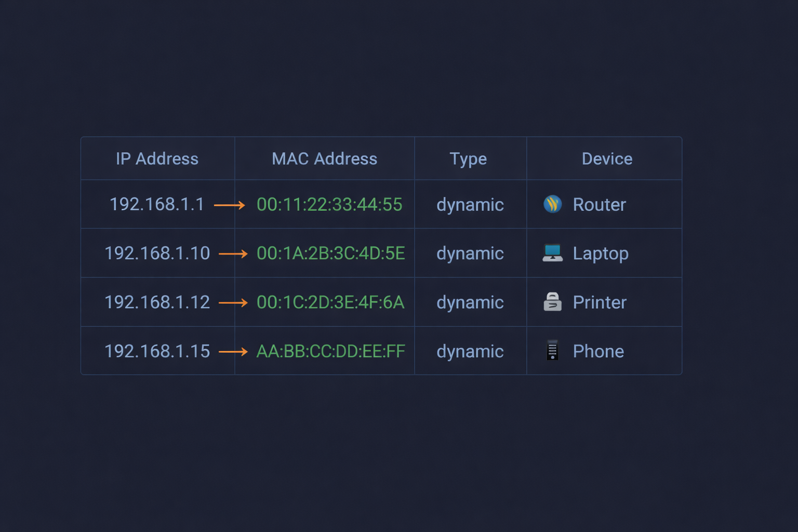Click the Router device icon
The image size is (798, 532).
(x=552, y=204)
